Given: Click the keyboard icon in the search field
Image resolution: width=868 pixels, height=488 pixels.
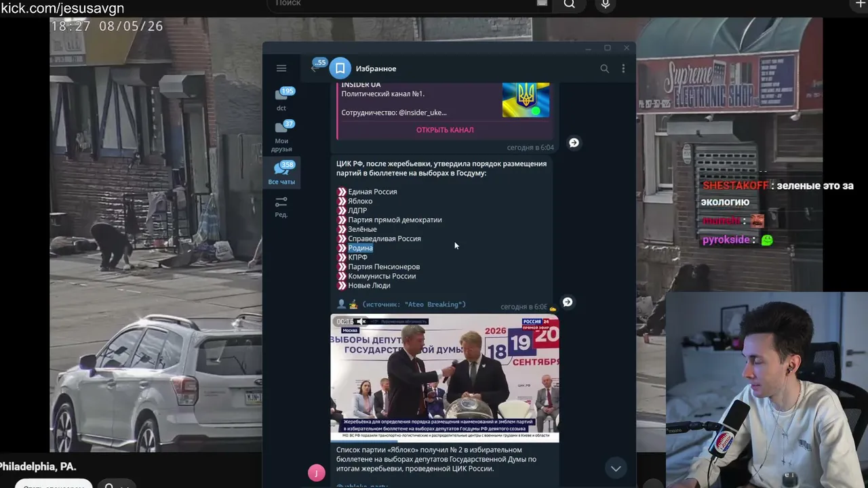Looking at the screenshot, I should tap(542, 3).
